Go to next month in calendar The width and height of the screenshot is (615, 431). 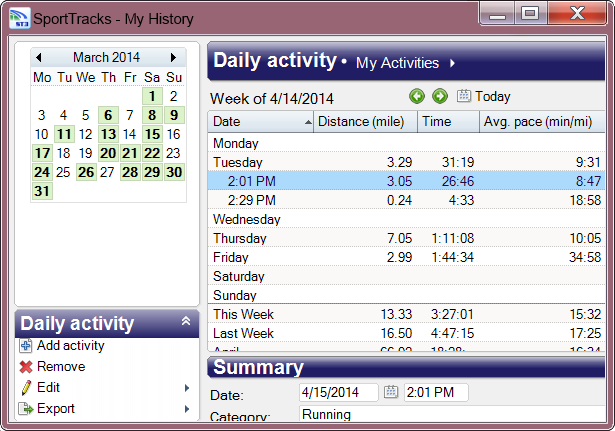pos(173,58)
